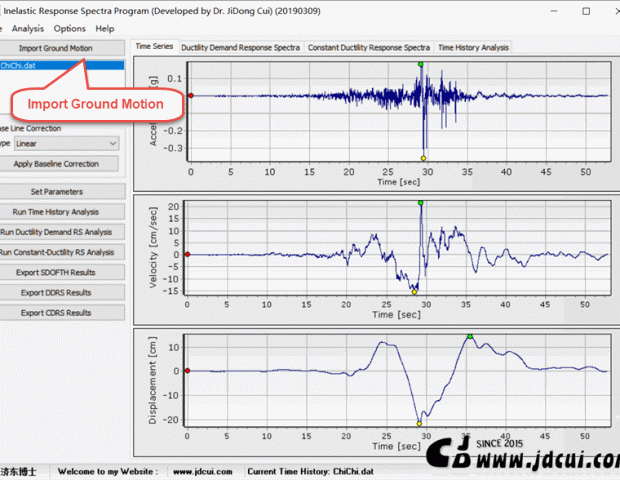
Task: Open the Analysis menu
Action: [28, 29]
